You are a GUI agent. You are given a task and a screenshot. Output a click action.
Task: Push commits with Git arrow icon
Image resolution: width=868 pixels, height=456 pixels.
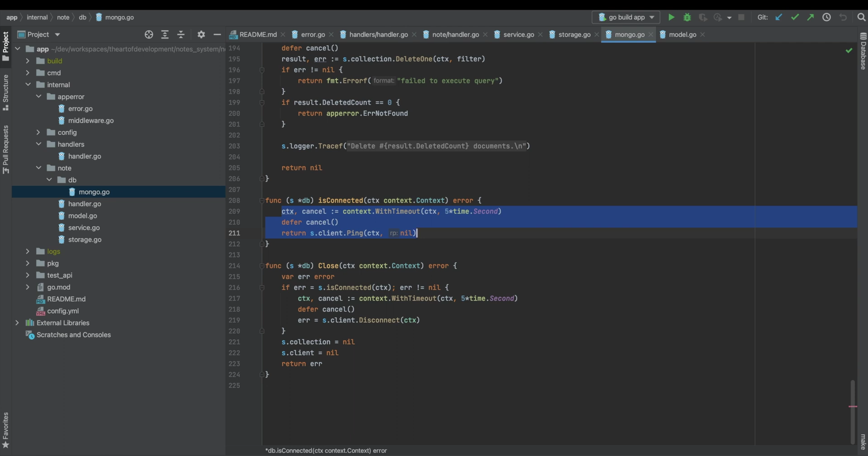(810, 17)
